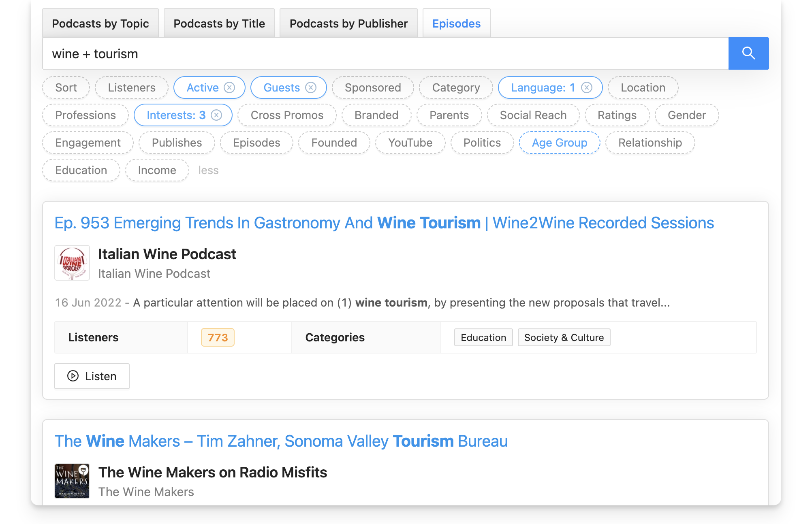Click The Wine Makers podcast artwork
812x524 pixels.
72,481
